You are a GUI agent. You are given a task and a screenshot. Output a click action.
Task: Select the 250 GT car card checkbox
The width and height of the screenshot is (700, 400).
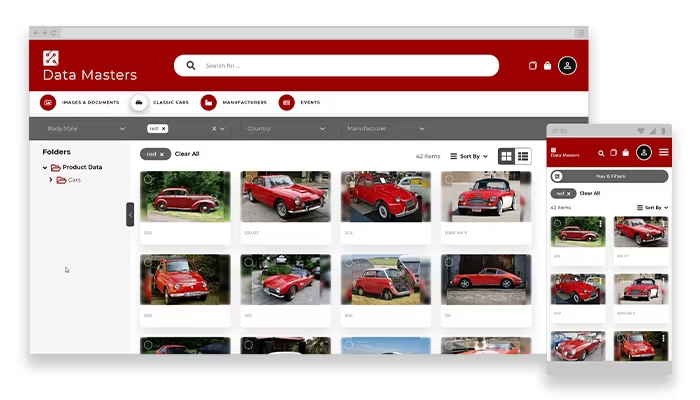click(x=249, y=179)
